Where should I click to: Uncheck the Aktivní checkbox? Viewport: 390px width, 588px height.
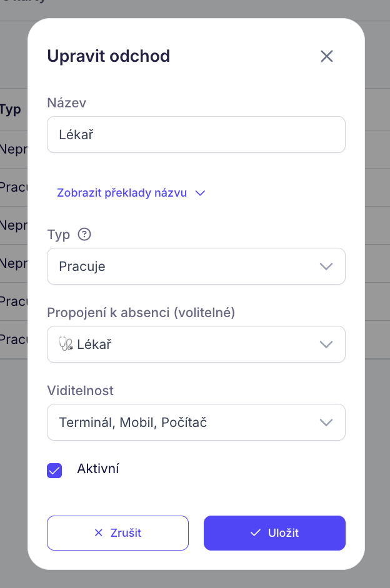point(54,471)
